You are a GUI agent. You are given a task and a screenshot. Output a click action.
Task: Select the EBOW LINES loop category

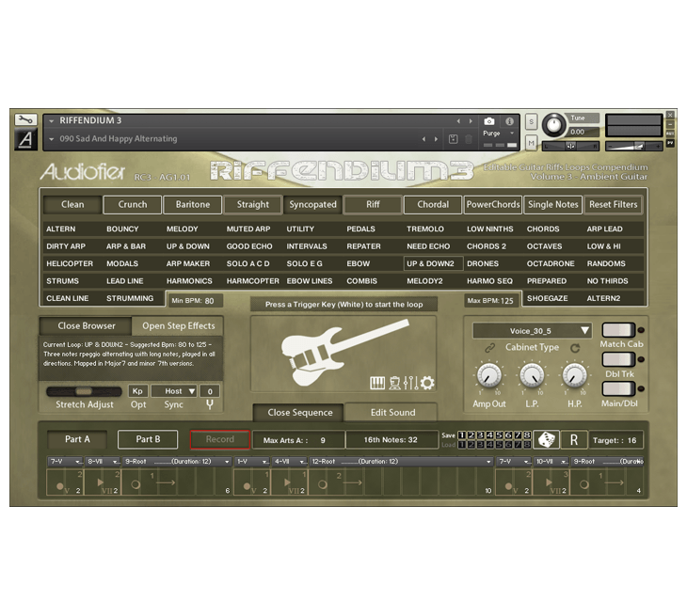tap(310, 281)
